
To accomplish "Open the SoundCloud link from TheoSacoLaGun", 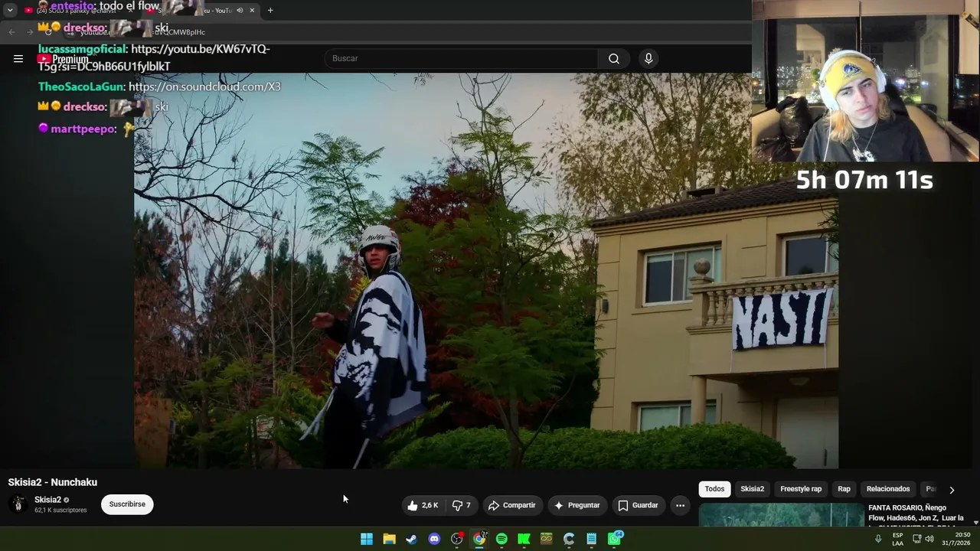I will click(x=204, y=86).
